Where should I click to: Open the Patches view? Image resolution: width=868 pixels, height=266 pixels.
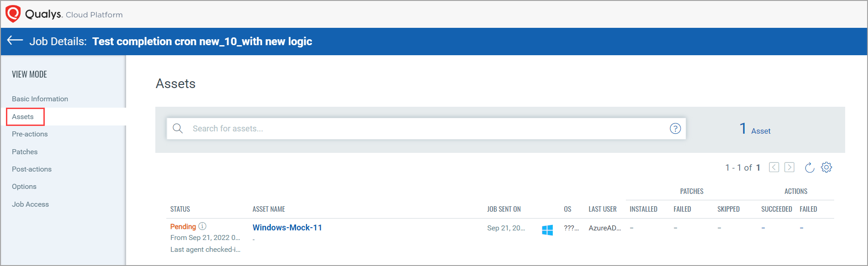tap(25, 152)
